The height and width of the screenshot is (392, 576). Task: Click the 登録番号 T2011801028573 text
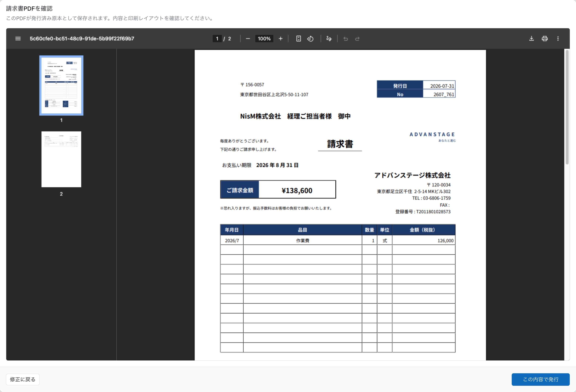click(423, 212)
